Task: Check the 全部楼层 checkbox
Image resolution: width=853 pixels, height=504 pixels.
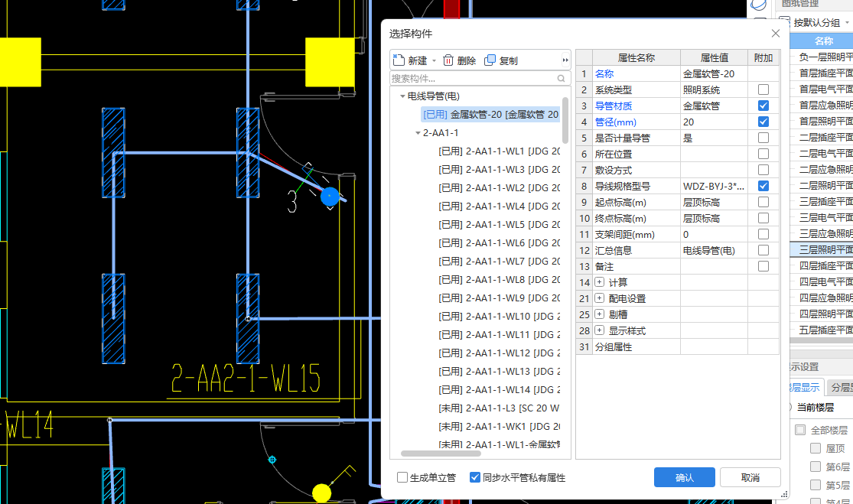Action: click(x=799, y=430)
